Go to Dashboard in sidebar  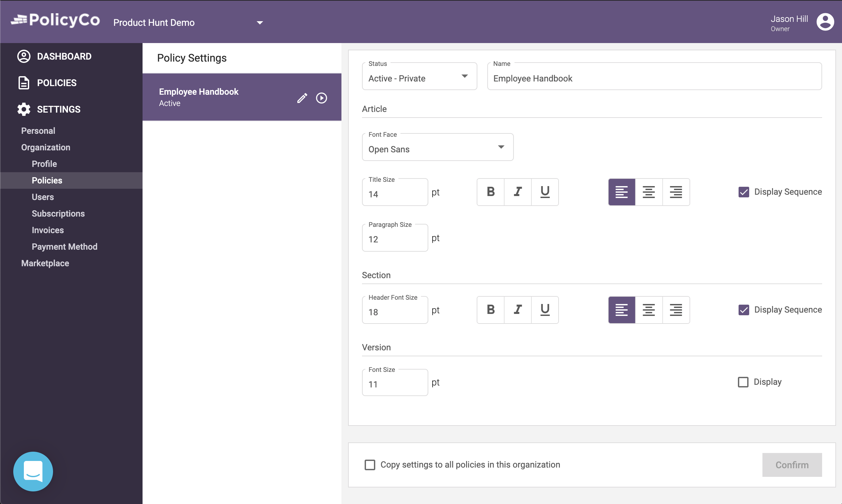click(64, 56)
